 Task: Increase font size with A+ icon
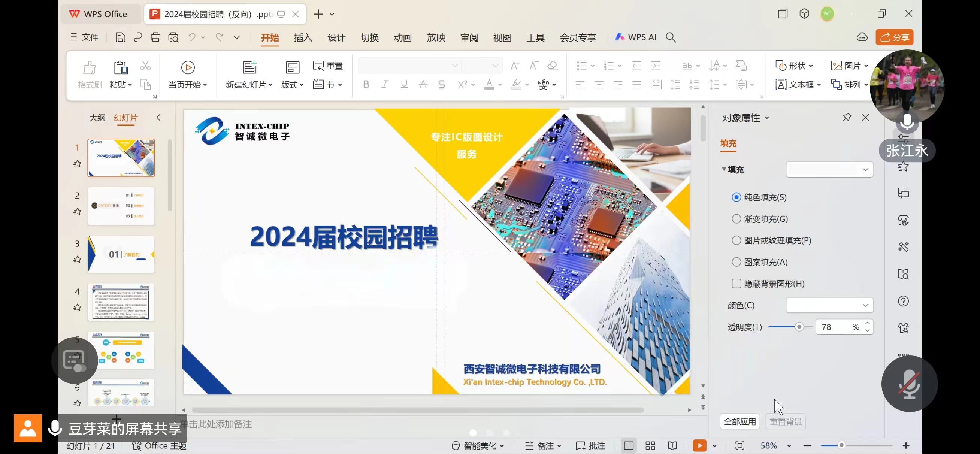pos(515,66)
